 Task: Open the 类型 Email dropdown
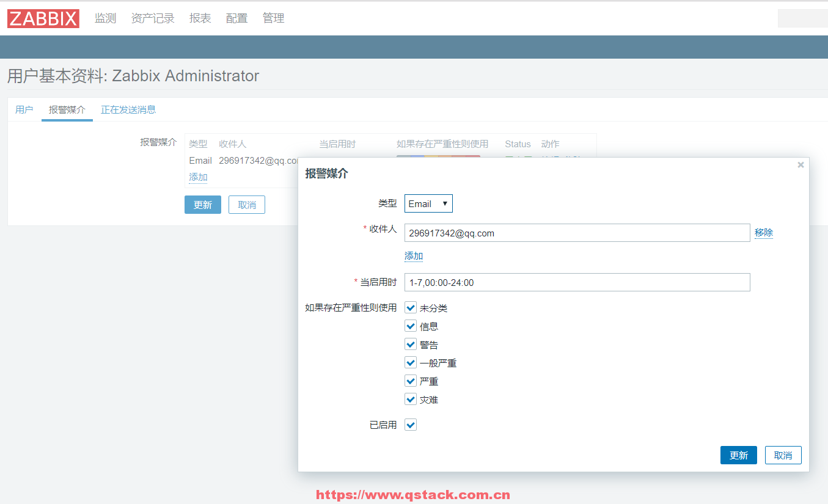point(428,203)
